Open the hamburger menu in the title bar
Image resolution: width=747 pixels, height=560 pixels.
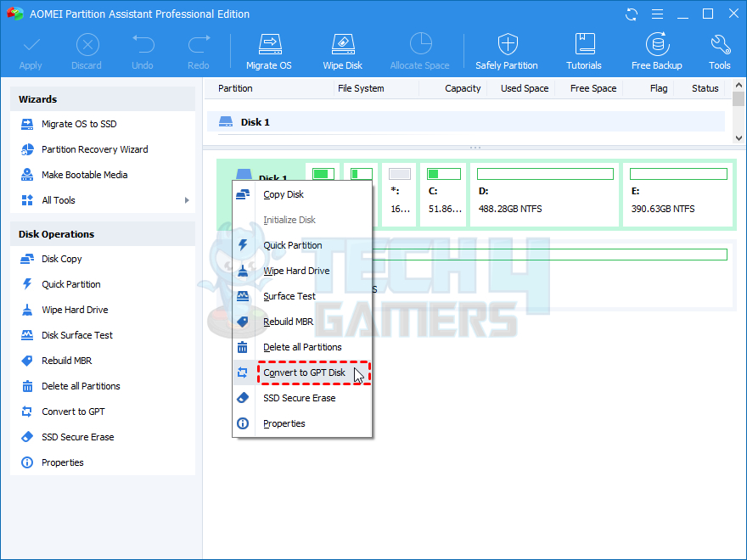657,14
